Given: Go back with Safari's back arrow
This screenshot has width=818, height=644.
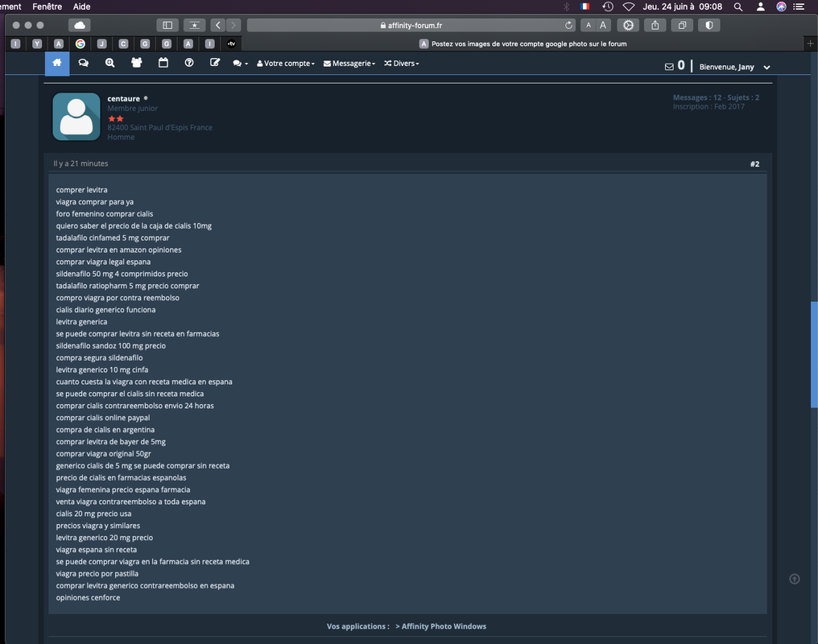Looking at the screenshot, I should [x=218, y=25].
